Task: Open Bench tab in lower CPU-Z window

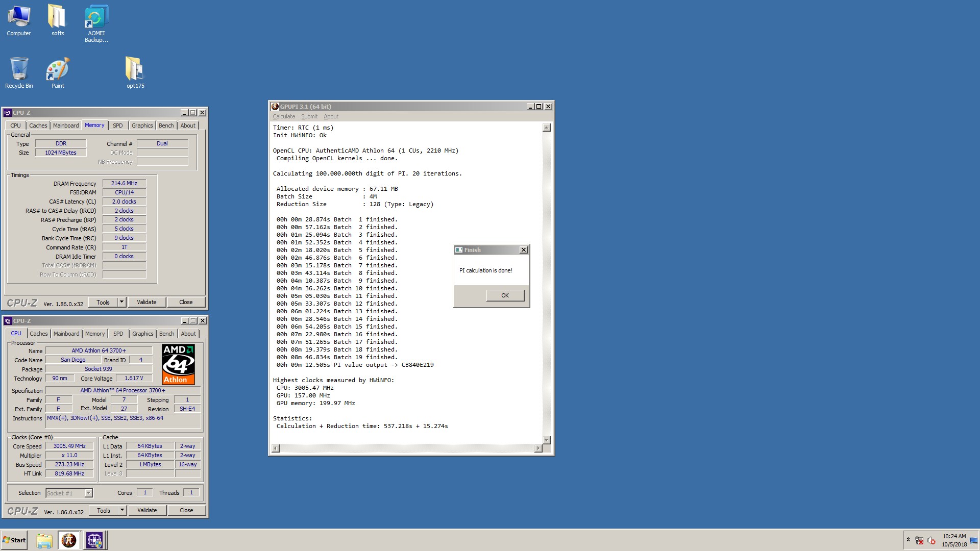Action: click(x=166, y=334)
